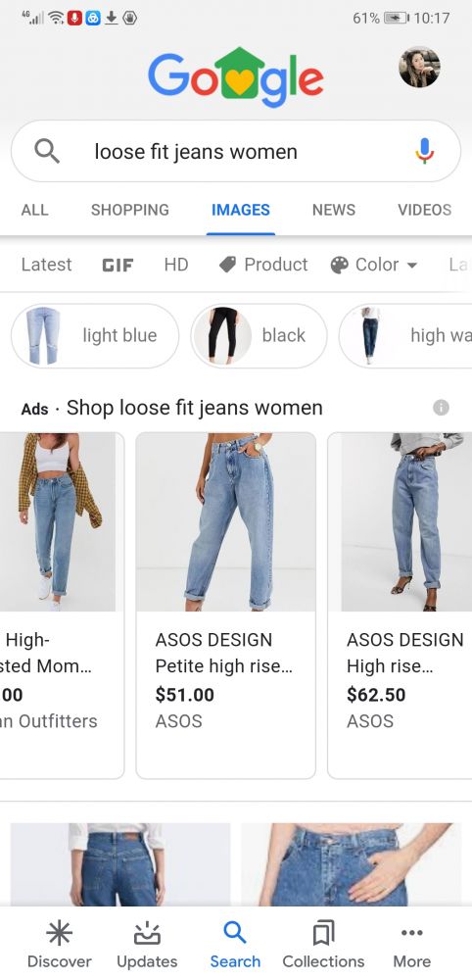Select the black jeans suggestion chip
The image size is (472, 980).
tap(259, 335)
